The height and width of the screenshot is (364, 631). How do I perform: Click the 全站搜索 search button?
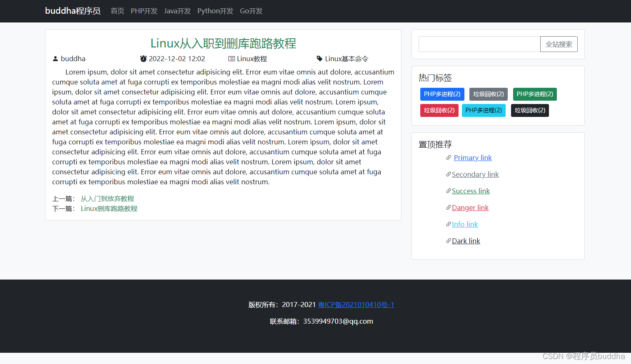[x=559, y=44]
